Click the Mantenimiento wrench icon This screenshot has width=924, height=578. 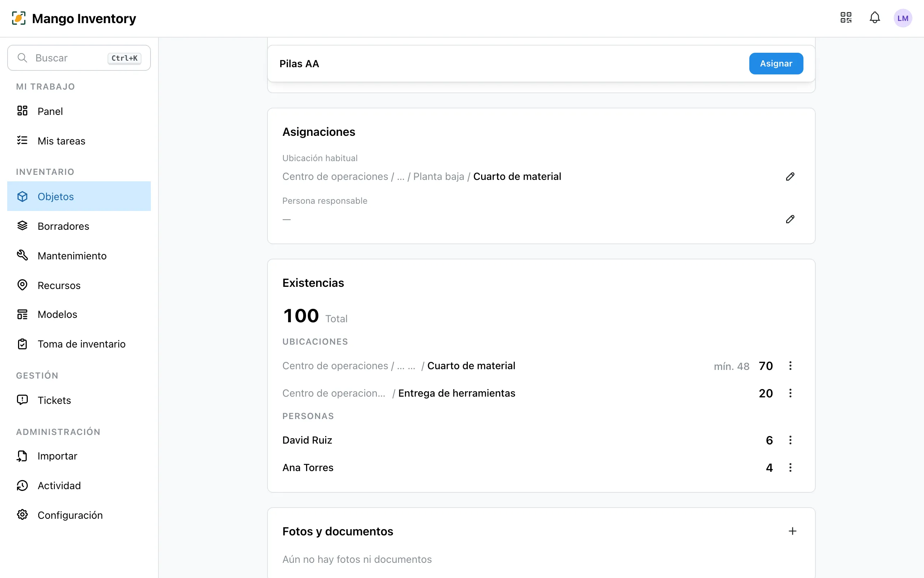click(22, 255)
